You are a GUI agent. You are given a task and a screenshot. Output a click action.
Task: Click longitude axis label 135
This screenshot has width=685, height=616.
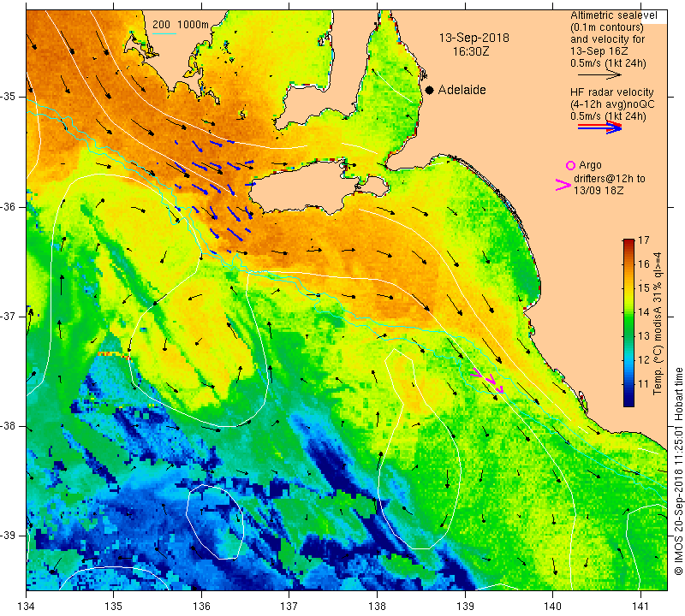click(114, 606)
